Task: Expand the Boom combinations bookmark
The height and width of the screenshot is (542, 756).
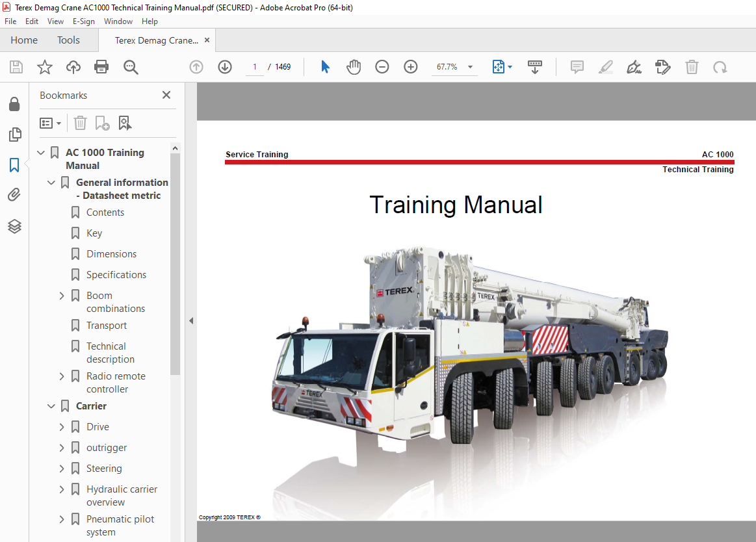Action: 62,296
